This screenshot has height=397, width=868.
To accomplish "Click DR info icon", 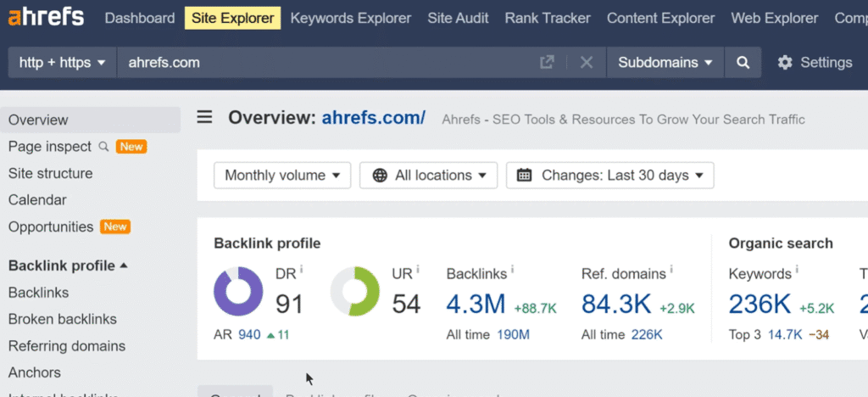I will coord(302,269).
